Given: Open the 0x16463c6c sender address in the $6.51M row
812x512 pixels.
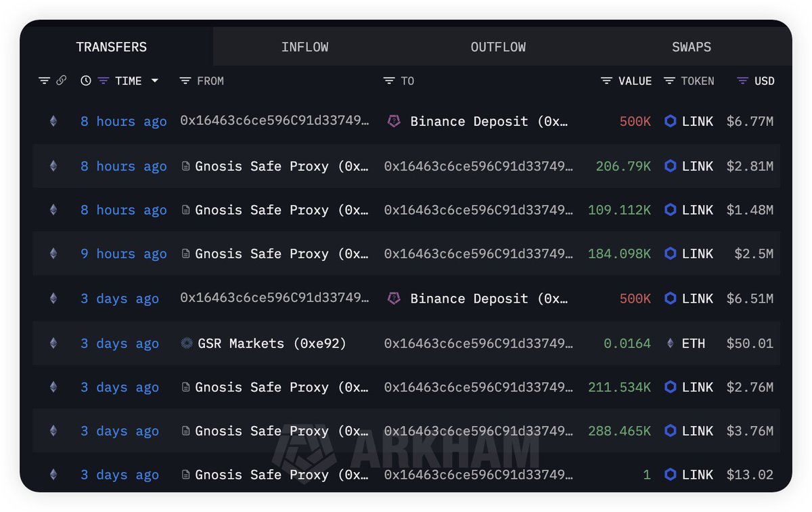Looking at the screenshot, I should [x=275, y=298].
